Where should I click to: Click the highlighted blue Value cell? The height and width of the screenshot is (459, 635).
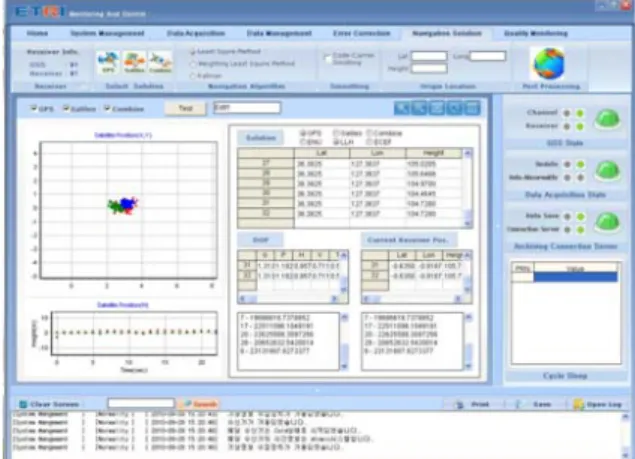tap(575, 277)
